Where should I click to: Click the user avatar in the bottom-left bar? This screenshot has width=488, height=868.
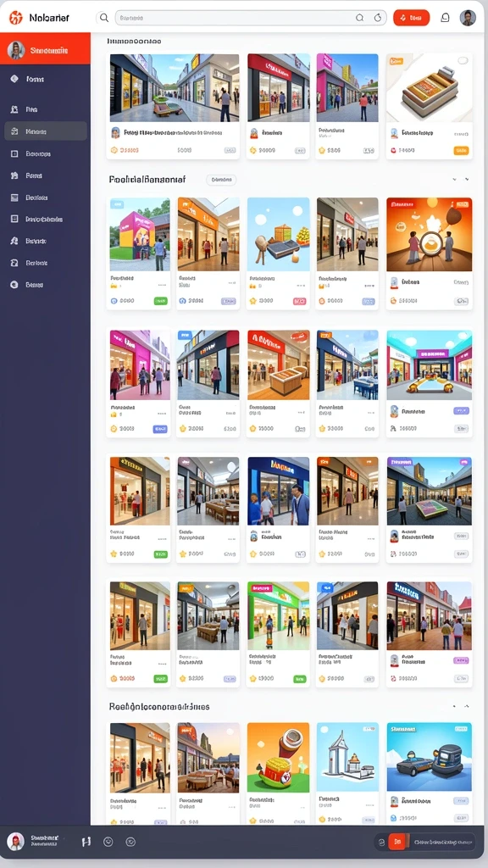(x=15, y=842)
